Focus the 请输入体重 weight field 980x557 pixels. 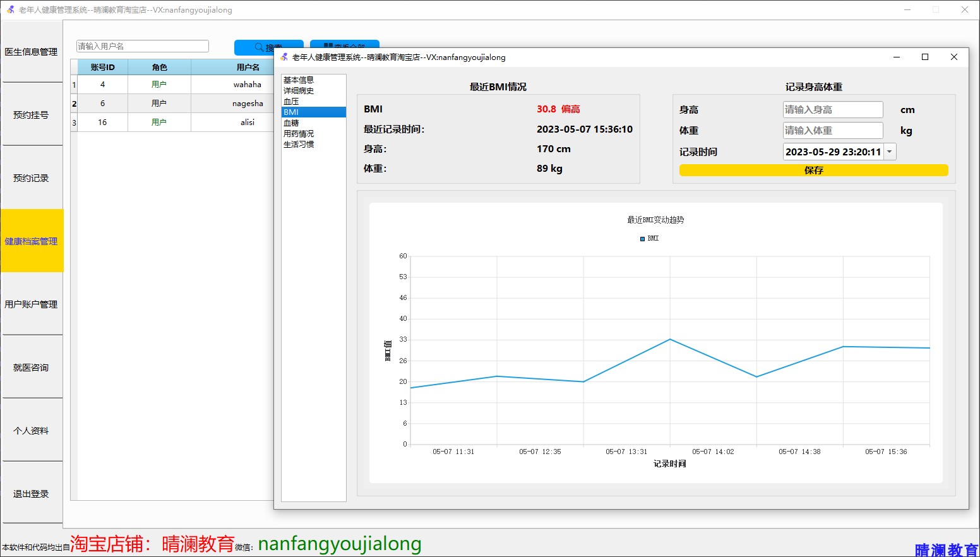pyautogui.click(x=833, y=131)
